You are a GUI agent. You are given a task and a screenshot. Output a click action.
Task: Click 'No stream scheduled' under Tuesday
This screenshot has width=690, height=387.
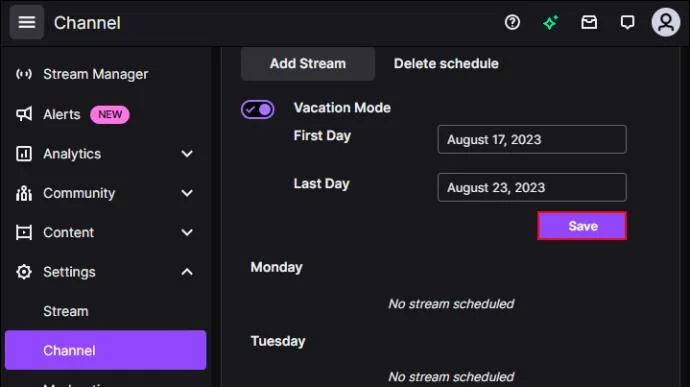click(451, 377)
